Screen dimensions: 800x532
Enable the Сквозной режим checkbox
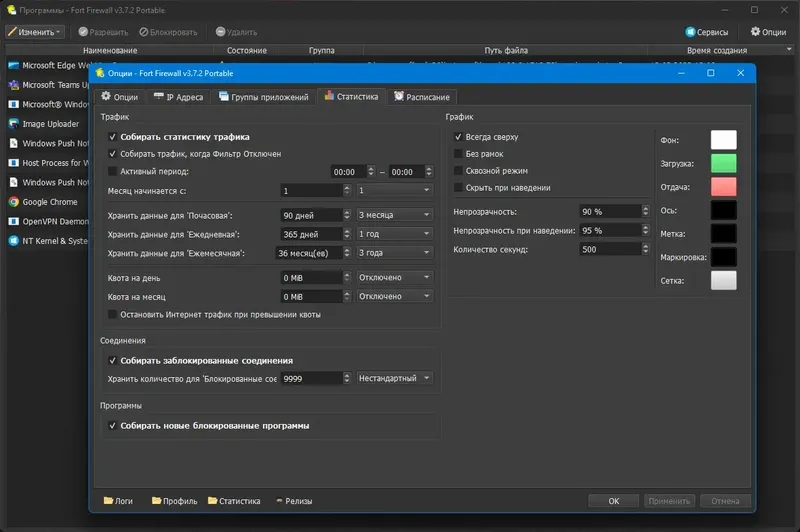[x=458, y=171]
